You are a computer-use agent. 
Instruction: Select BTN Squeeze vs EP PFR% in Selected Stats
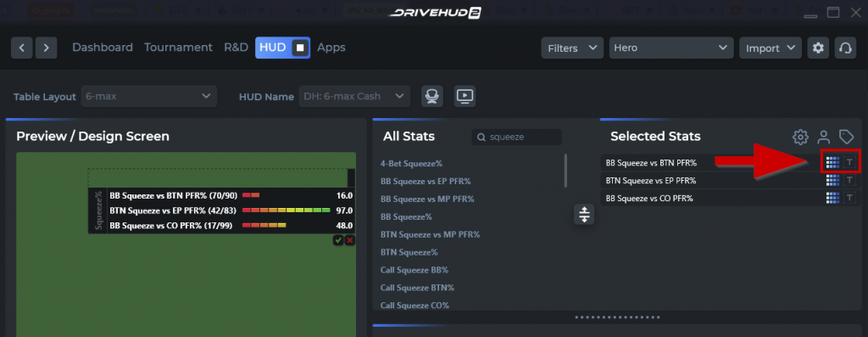pyautogui.click(x=650, y=181)
